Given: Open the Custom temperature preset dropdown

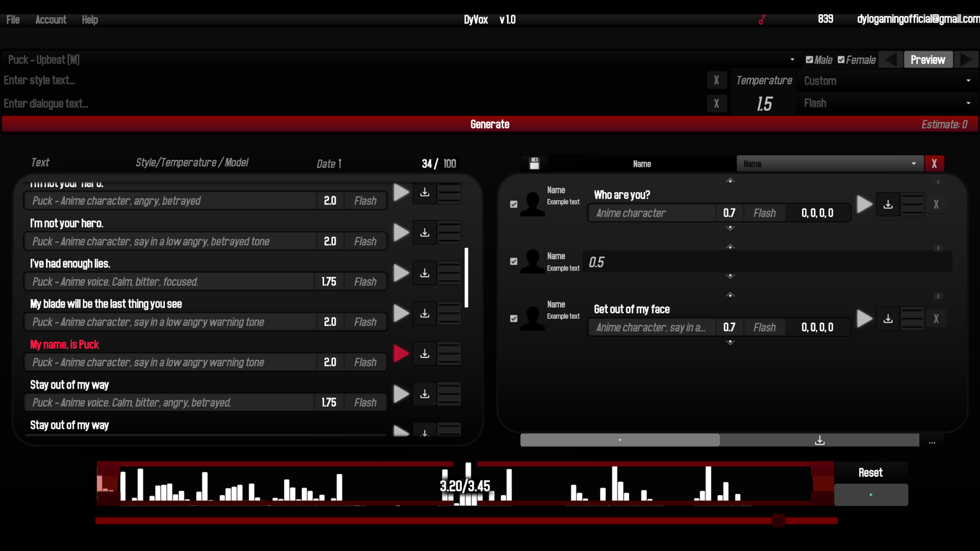Looking at the screenshot, I should click(x=887, y=81).
